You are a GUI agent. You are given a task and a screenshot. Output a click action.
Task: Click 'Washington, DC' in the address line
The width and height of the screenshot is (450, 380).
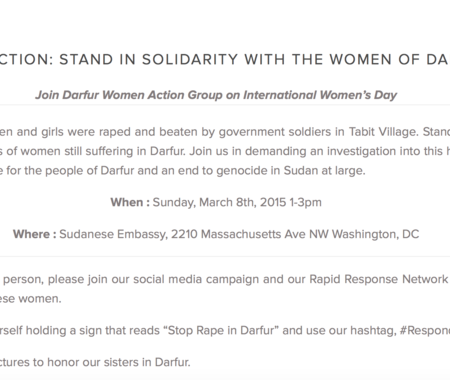(x=375, y=234)
